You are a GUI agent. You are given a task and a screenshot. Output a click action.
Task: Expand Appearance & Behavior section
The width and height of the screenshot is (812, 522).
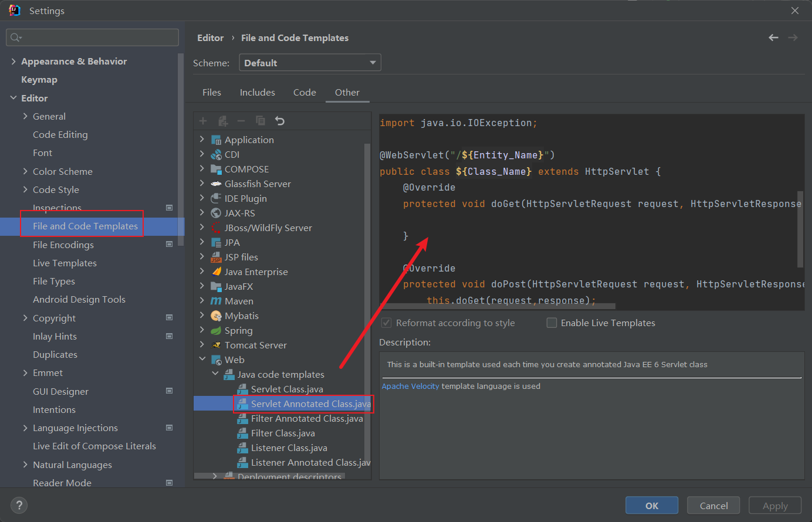coord(13,61)
